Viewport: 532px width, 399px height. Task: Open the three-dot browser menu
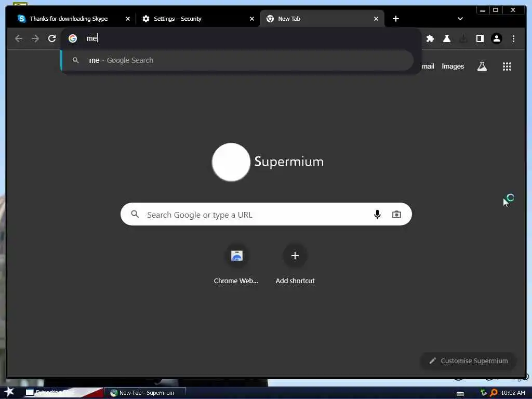point(513,38)
